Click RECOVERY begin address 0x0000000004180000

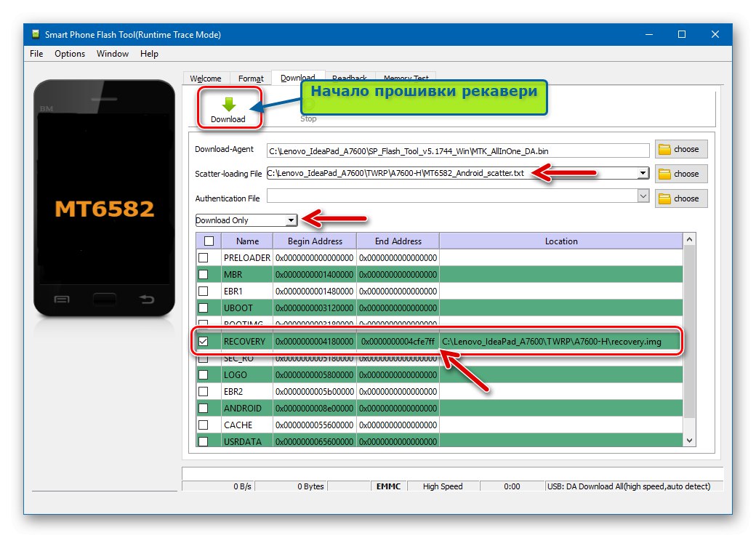point(314,341)
